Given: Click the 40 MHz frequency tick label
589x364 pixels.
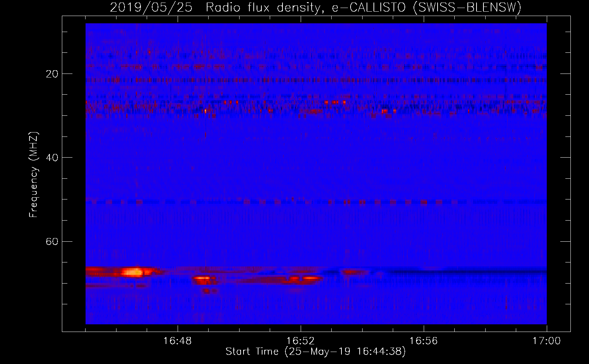Looking at the screenshot, I should point(52,158).
